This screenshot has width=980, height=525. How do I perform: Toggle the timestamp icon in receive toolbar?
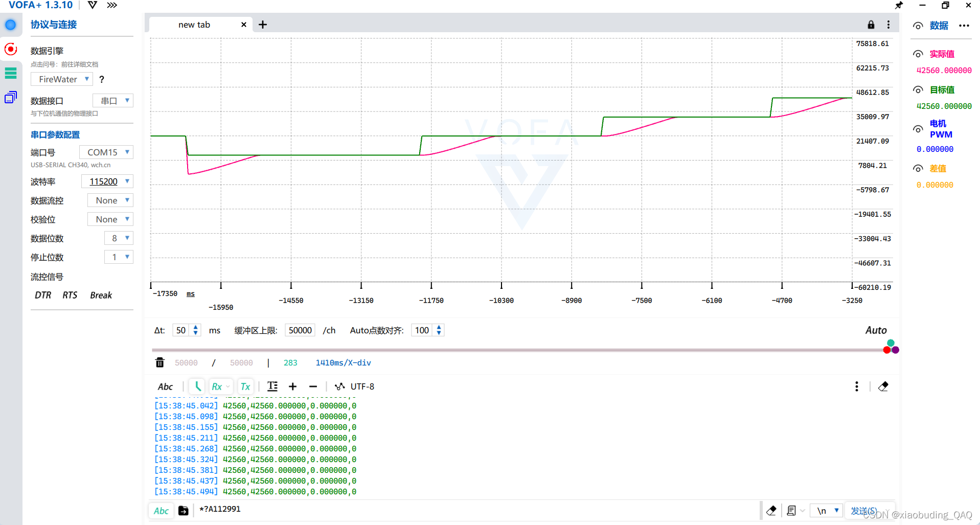(x=197, y=386)
